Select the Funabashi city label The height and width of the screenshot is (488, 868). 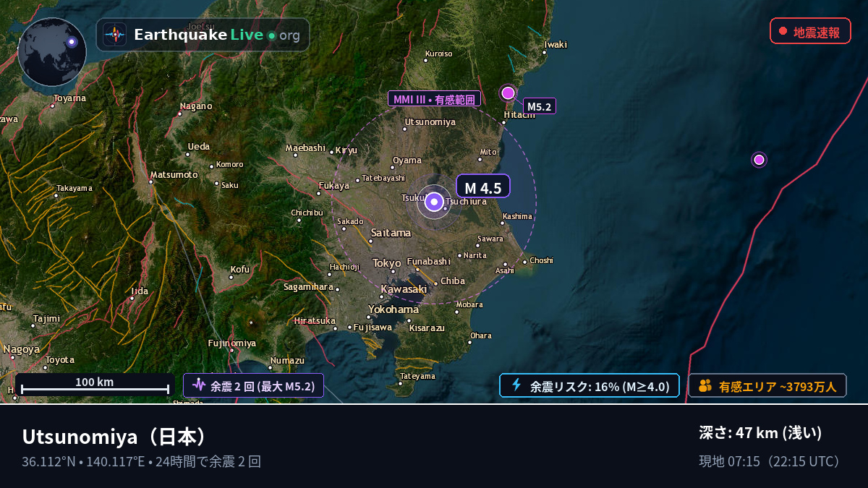coord(428,260)
